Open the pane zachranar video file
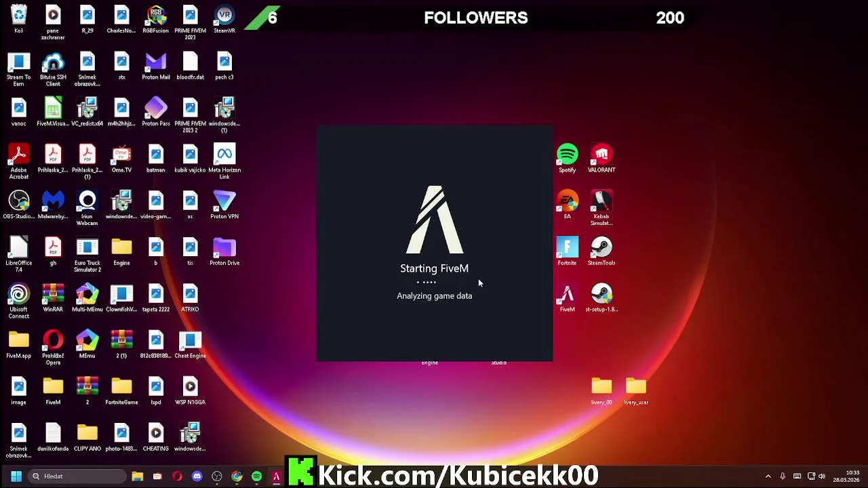The image size is (868, 488). [53, 22]
